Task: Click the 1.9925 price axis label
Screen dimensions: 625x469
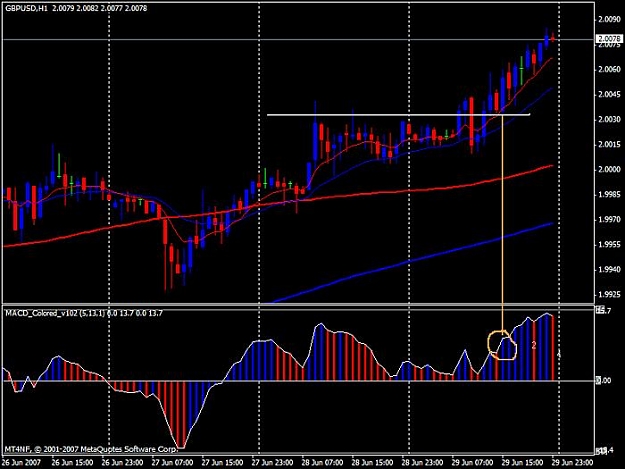Action: tap(609, 295)
